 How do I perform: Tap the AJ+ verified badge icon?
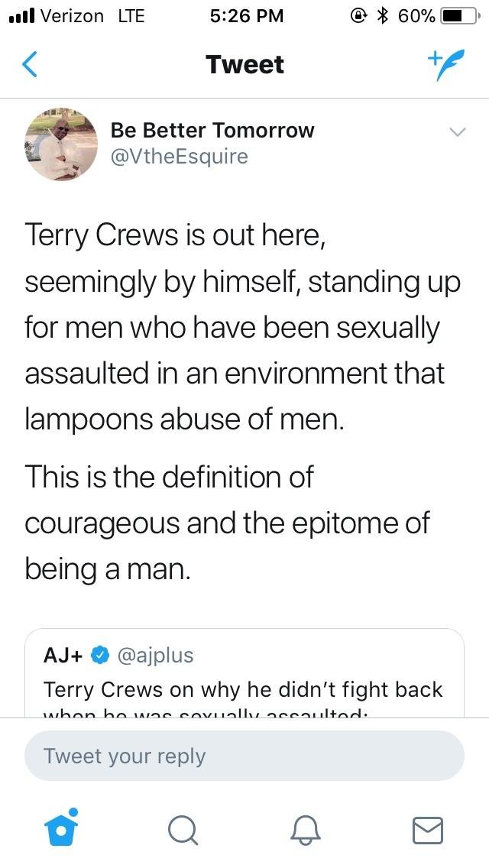click(x=101, y=655)
